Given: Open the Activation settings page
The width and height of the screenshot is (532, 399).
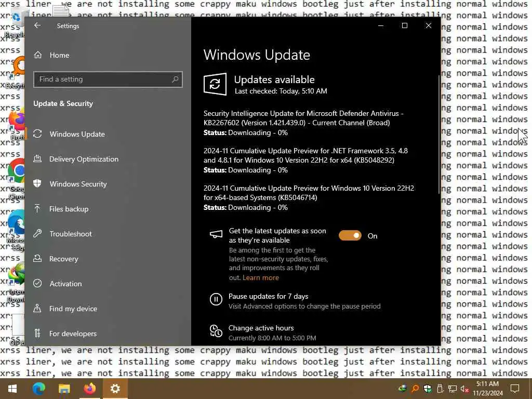Looking at the screenshot, I should (65, 284).
